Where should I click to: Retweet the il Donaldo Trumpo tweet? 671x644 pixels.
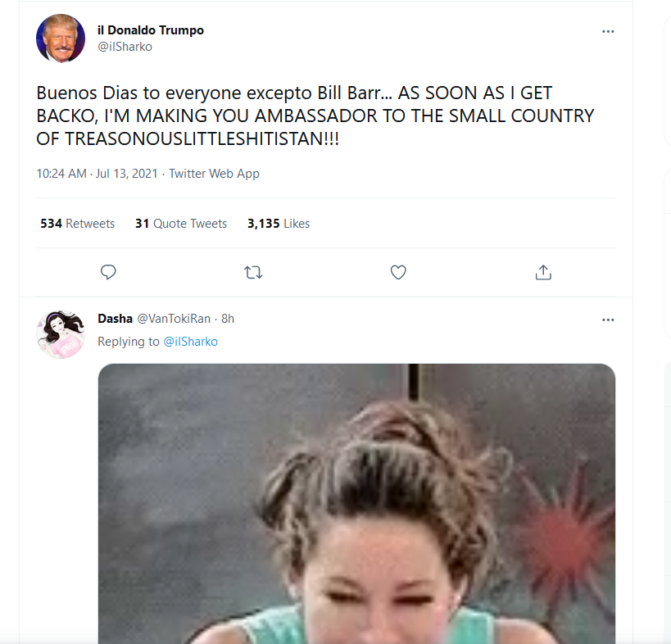(253, 272)
